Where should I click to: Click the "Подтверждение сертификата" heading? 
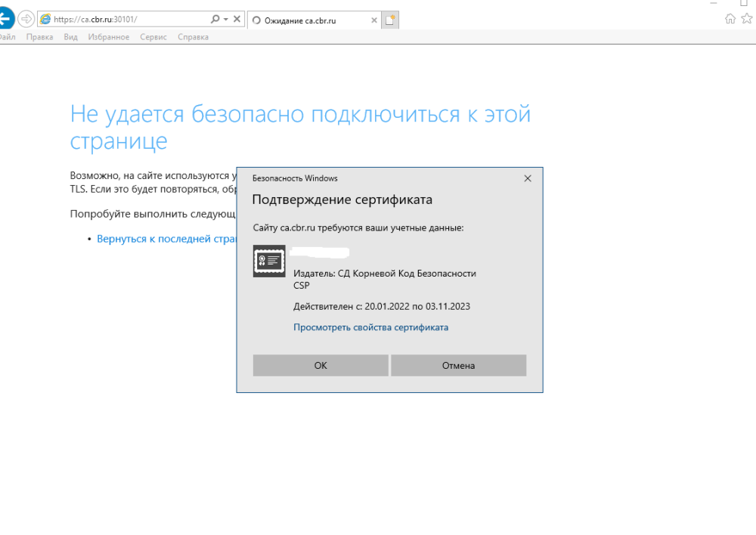point(342,199)
